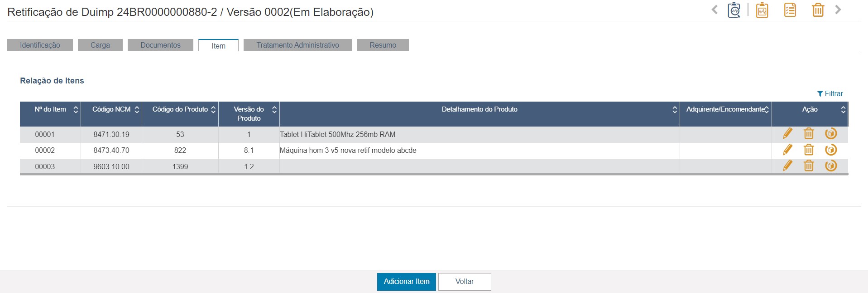Open the Tratamento Administrativo tab

point(297,45)
